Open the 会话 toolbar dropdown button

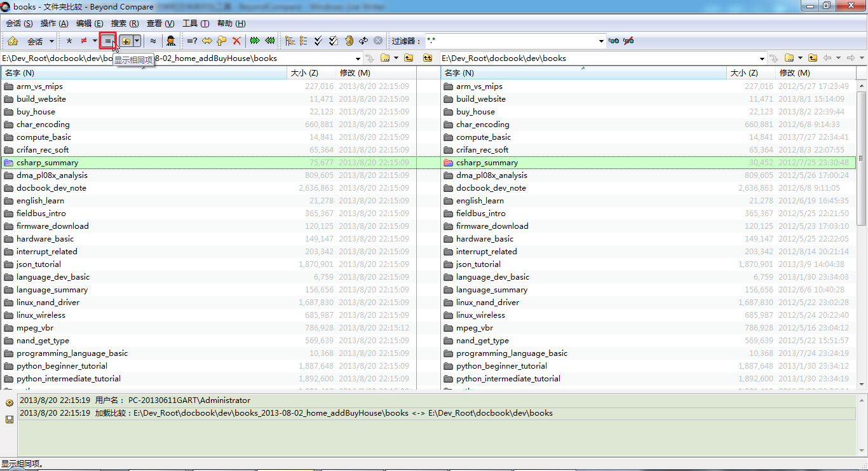[40, 41]
